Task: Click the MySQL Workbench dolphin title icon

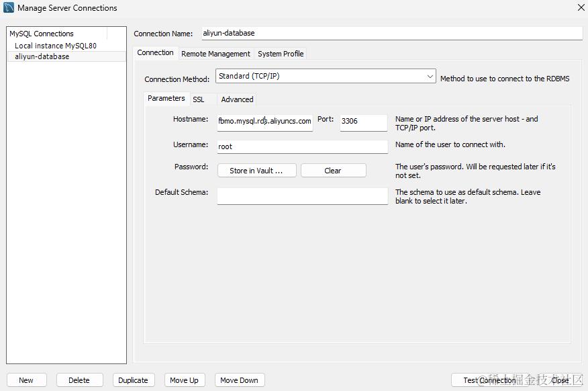Action: point(9,8)
